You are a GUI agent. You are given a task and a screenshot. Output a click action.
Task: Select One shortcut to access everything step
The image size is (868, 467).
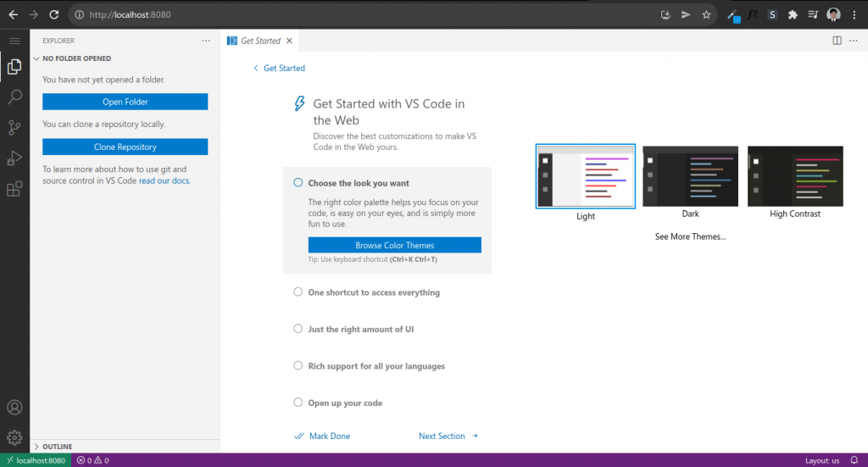pos(374,292)
